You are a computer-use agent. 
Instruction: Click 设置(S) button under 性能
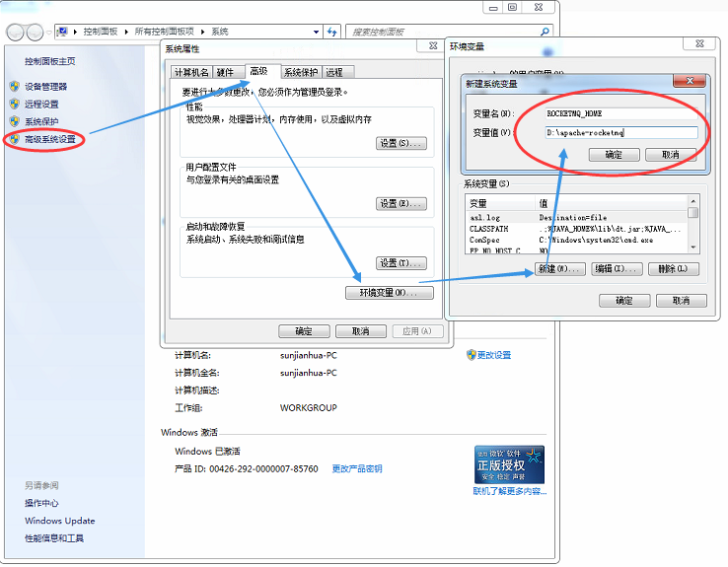(401, 143)
